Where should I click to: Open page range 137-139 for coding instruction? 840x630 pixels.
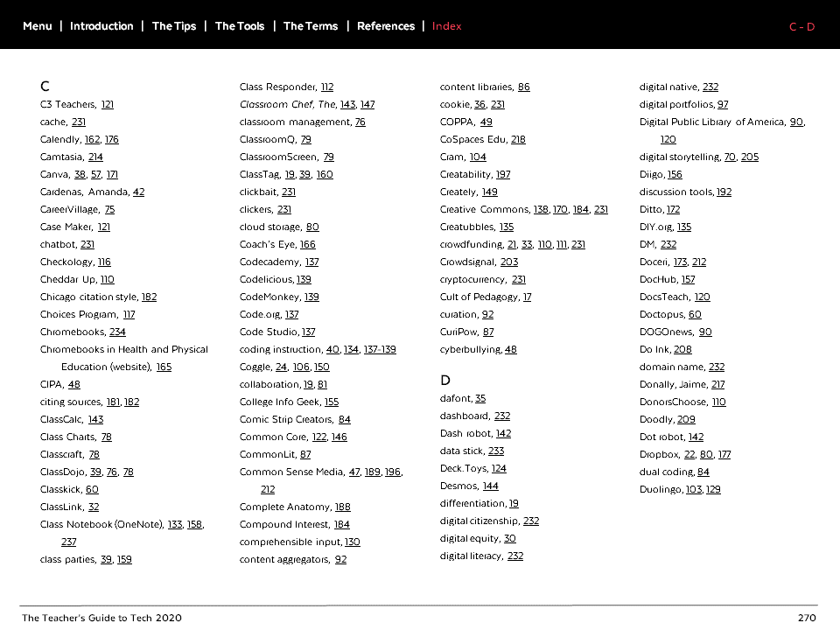pos(380,349)
